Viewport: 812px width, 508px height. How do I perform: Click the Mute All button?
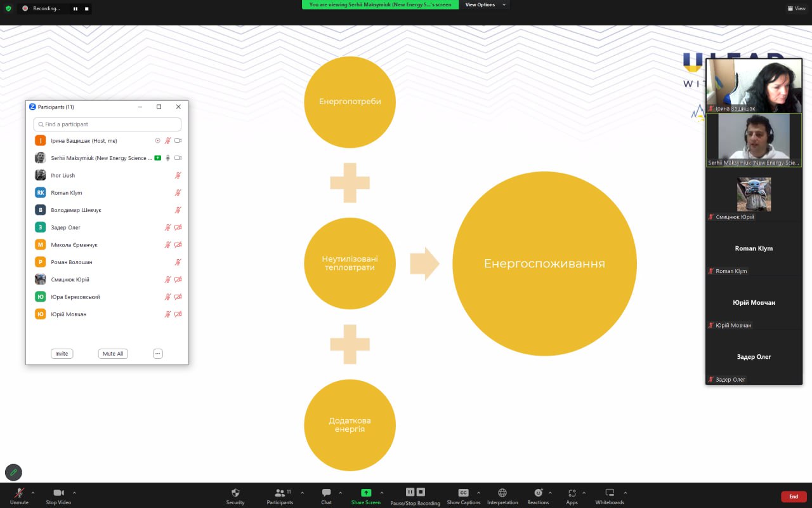click(113, 354)
